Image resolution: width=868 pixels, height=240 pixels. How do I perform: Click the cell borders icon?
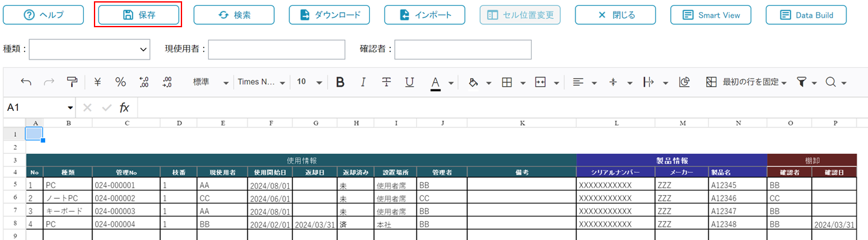coord(507,82)
